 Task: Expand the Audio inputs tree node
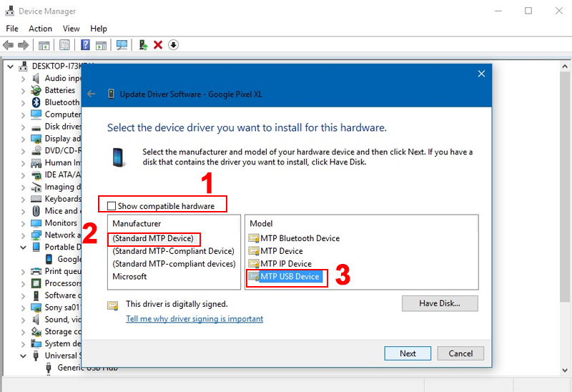tap(24, 79)
